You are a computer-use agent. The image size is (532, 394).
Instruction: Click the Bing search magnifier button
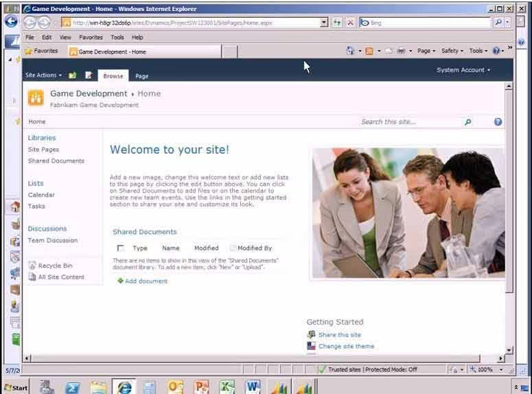[x=498, y=23]
